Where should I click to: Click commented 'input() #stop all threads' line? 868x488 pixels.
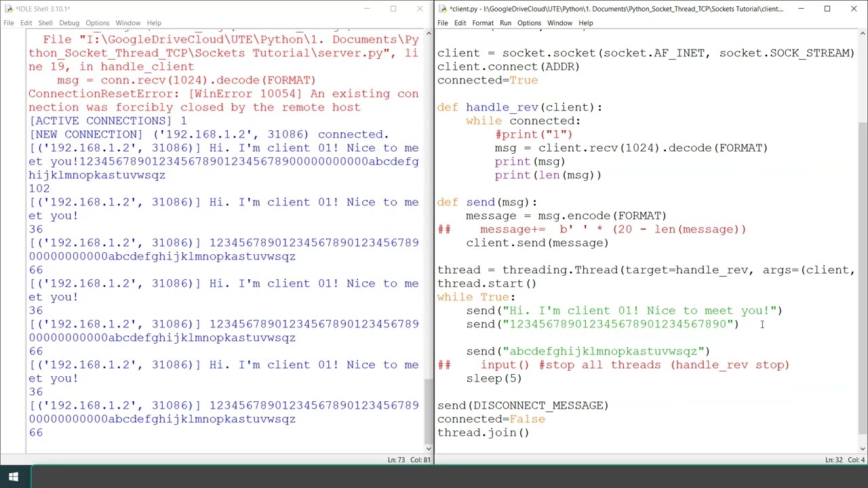tap(614, 365)
